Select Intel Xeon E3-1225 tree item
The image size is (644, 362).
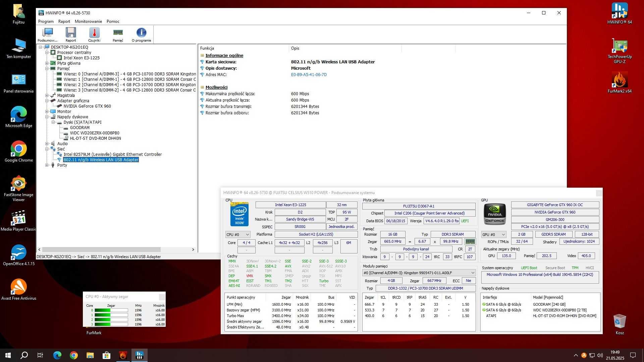[x=82, y=58]
